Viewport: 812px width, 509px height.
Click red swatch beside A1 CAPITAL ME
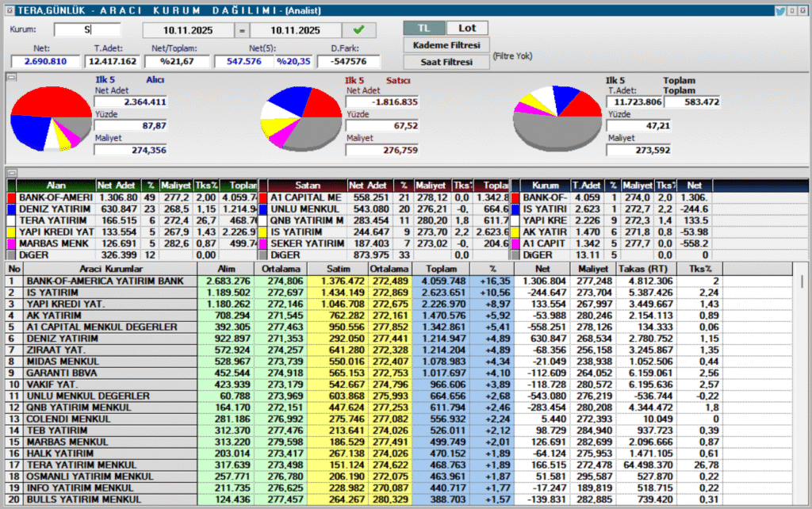point(263,197)
